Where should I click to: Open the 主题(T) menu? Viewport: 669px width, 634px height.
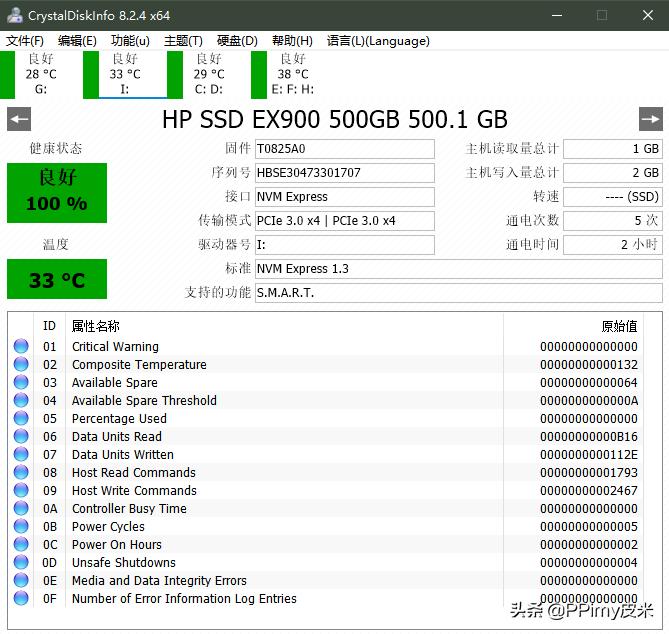(x=183, y=41)
